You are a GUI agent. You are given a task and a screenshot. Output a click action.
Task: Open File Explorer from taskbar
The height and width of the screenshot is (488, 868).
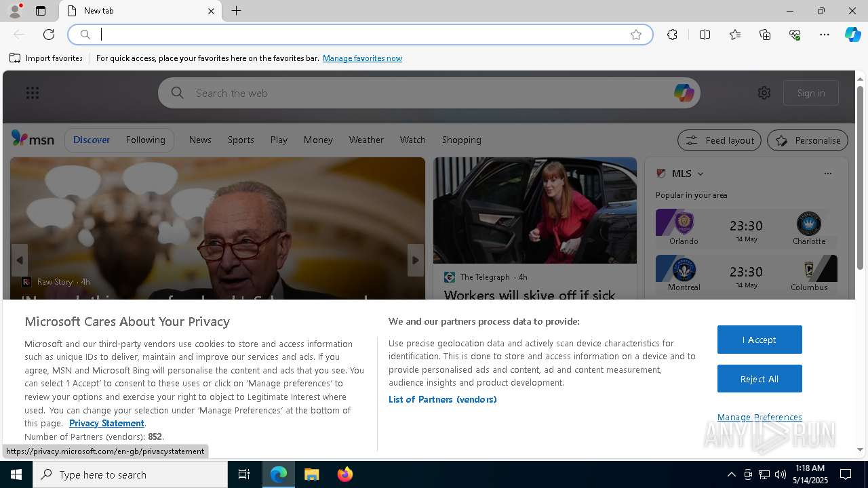312,474
